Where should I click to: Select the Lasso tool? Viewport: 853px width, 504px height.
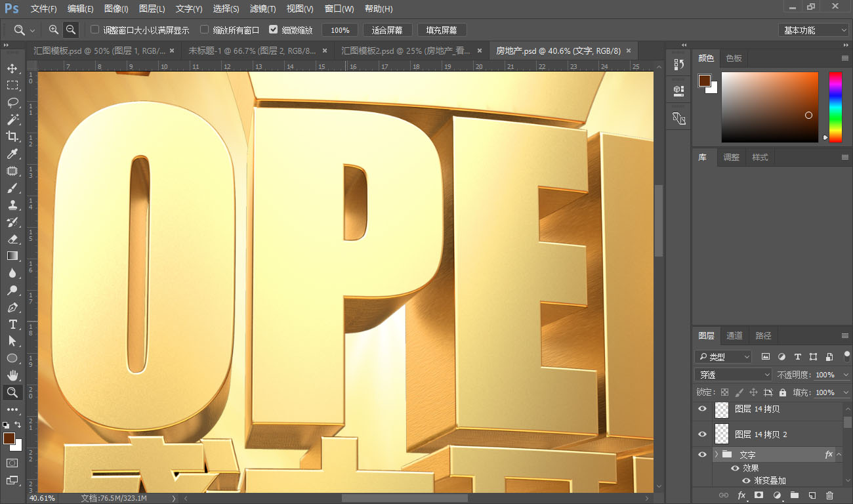[x=12, y=102]
